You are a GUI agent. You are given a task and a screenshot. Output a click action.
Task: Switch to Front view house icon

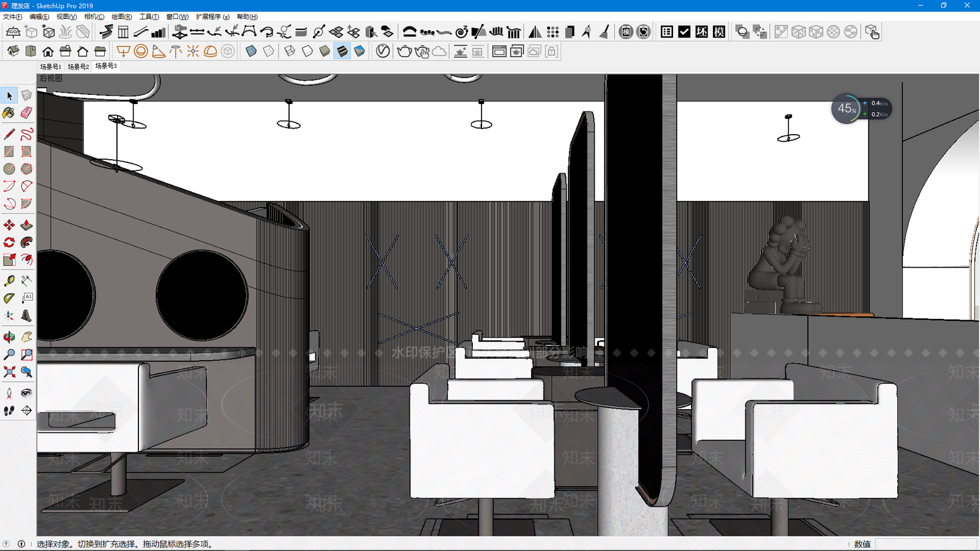coord(48,51)
